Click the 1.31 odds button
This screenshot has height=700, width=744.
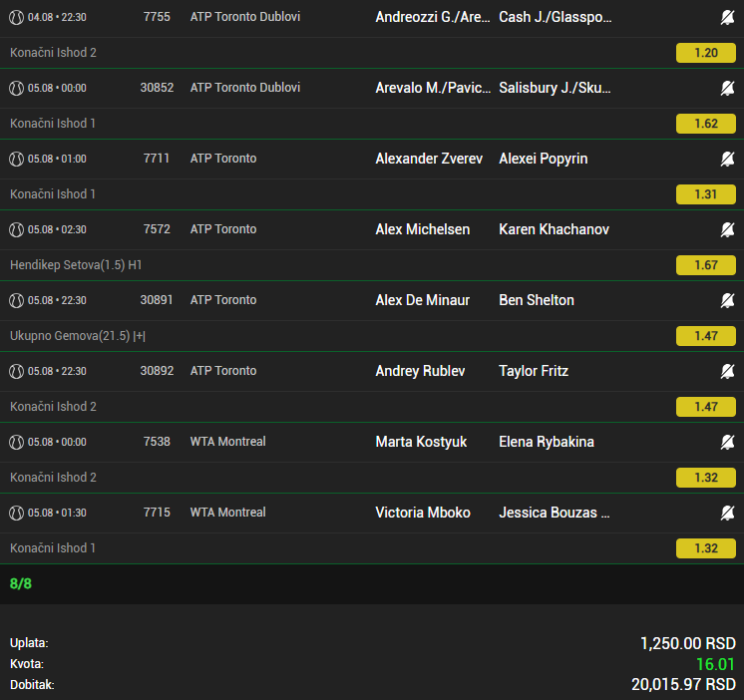[705, 194]
